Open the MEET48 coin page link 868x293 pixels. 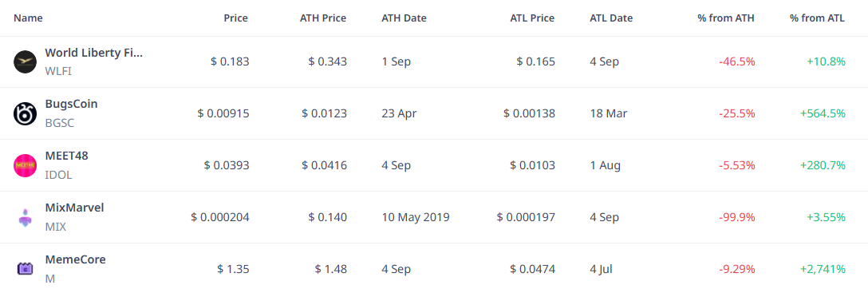click(x=66, y=156)
